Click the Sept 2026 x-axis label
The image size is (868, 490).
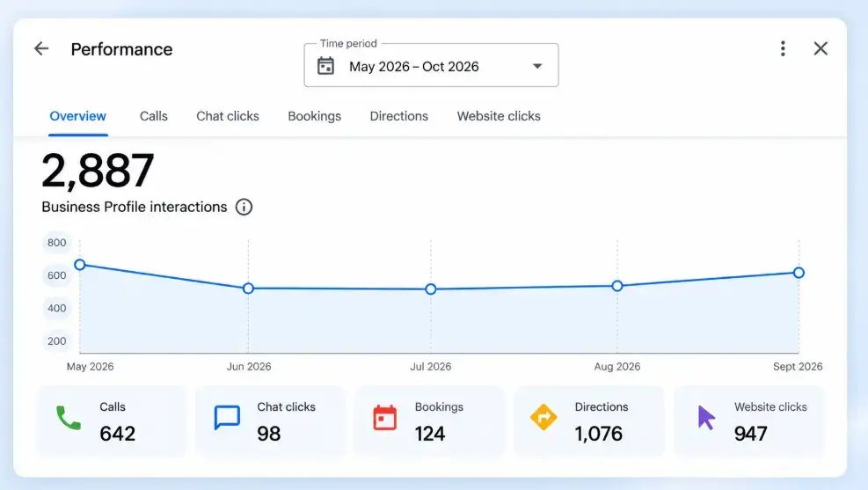point(798,367)
